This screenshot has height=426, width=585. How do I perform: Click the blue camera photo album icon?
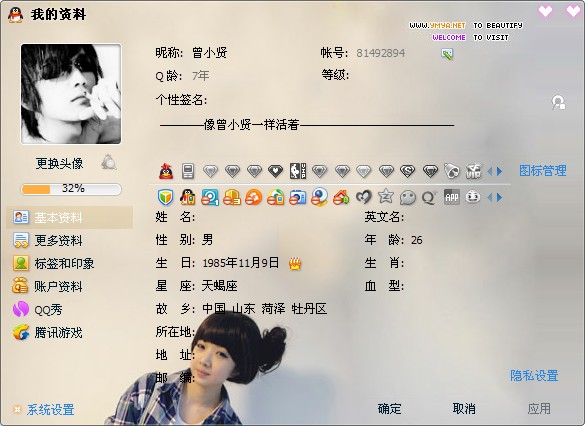click(x=298, y=197)
